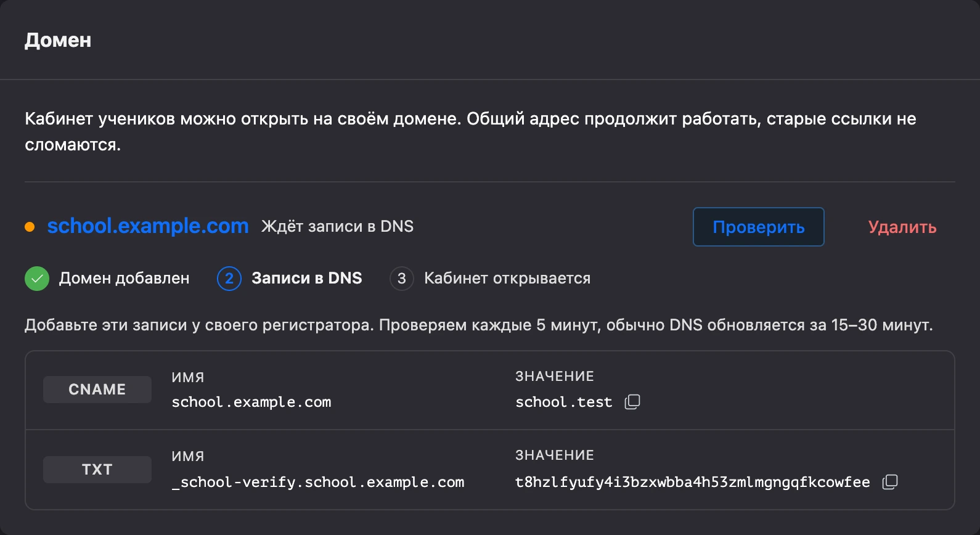
Task: Select the Домен добавлен step
Action: [x=125, y=279]
